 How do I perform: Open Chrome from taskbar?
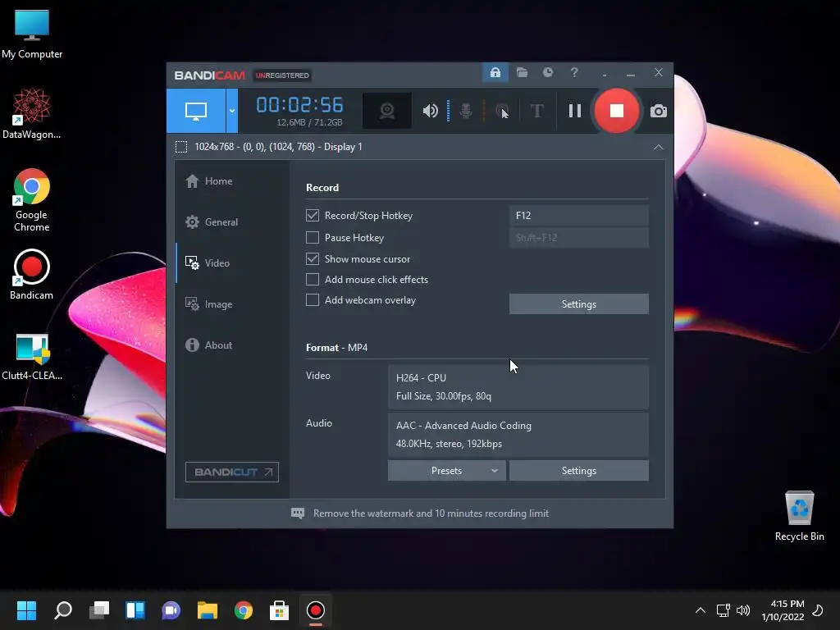243,610
